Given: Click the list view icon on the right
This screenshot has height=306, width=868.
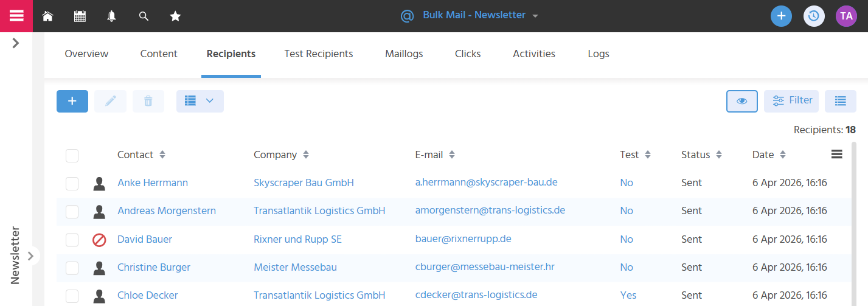Looking at the screenshot, I should tap(841, 101).
